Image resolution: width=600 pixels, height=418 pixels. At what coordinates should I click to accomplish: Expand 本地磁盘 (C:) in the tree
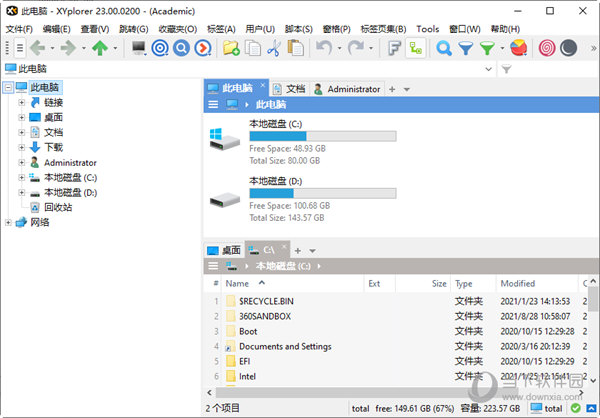(22, 178)
